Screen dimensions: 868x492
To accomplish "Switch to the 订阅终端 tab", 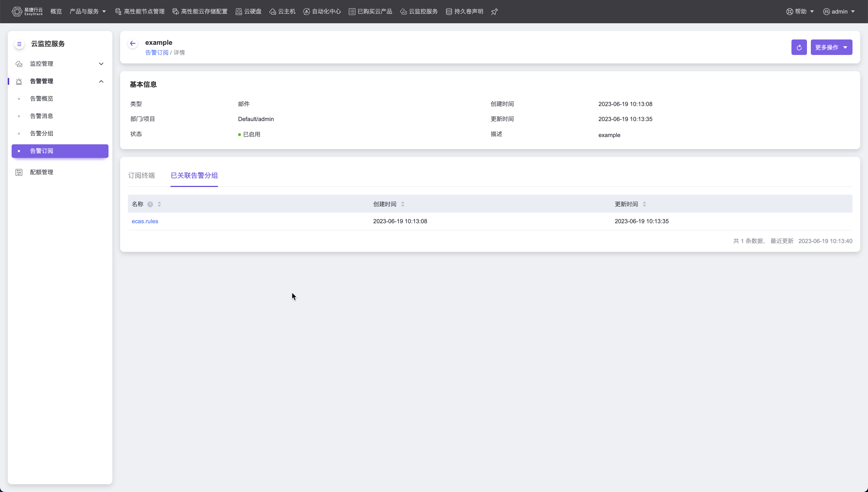I will pos(141,175).
